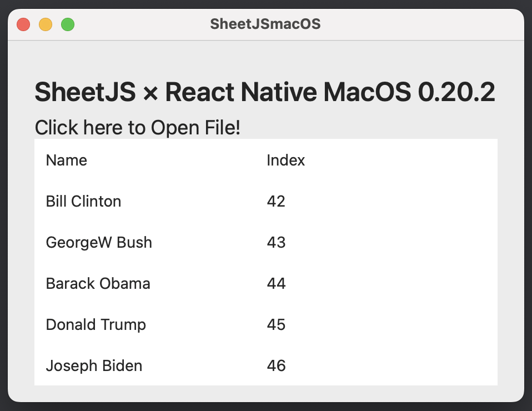Select the Index column header

point(286,161)
